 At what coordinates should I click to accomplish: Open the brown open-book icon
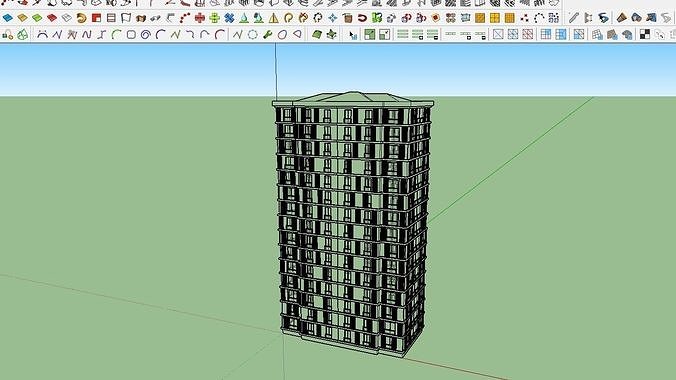tap(141, 19)
